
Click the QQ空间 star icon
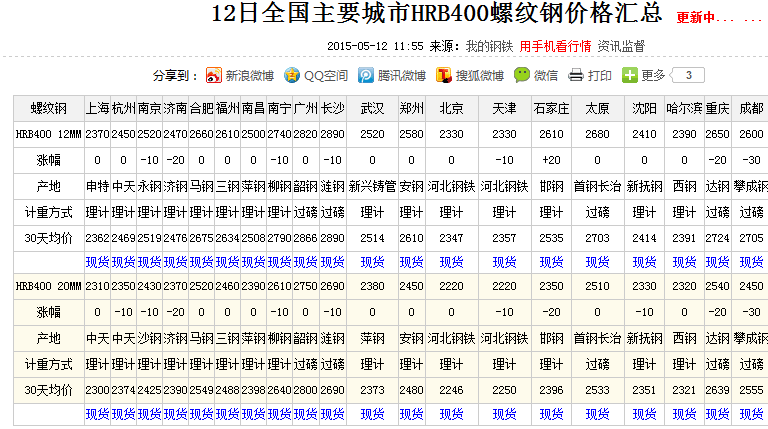point(292,75)
